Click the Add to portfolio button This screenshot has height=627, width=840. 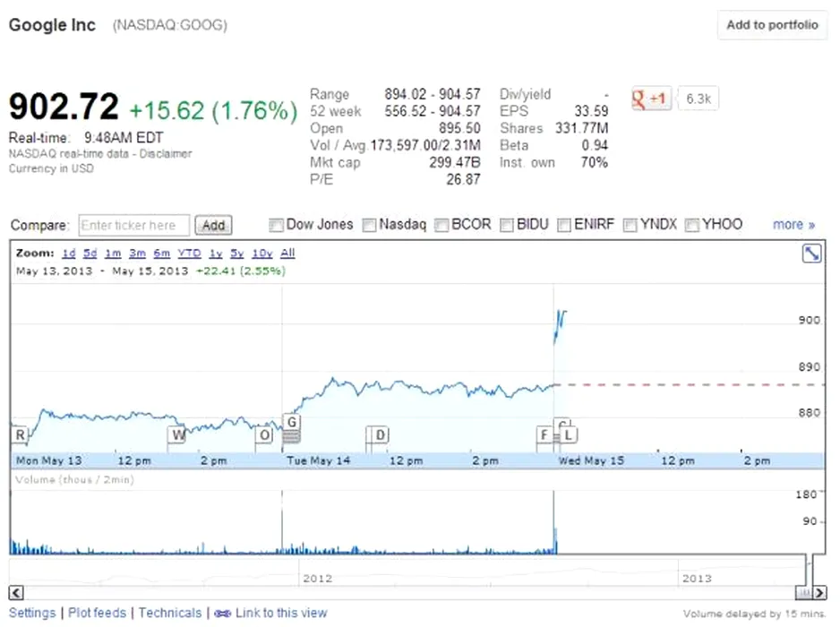(x=772, y=25)
